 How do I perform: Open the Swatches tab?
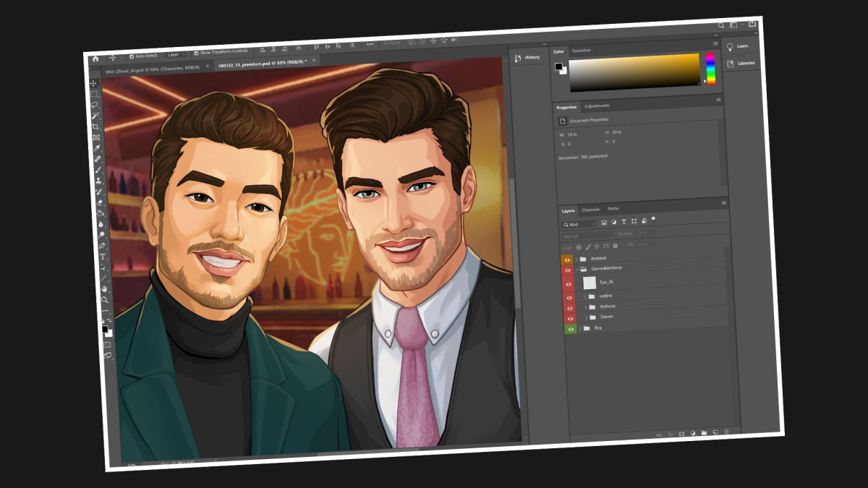(x=581, y=51)
